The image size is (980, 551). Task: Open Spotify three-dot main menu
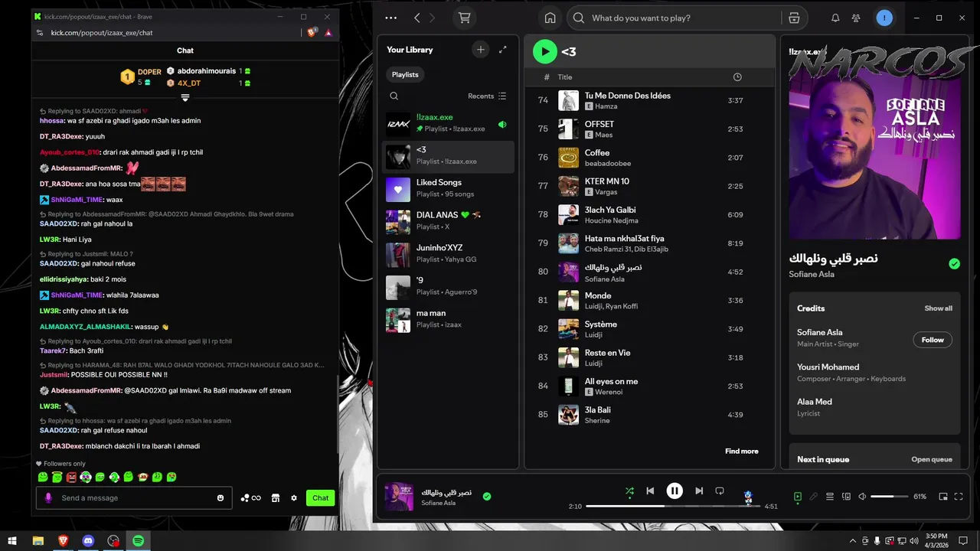pyautogui.click(x=391, y=18)
